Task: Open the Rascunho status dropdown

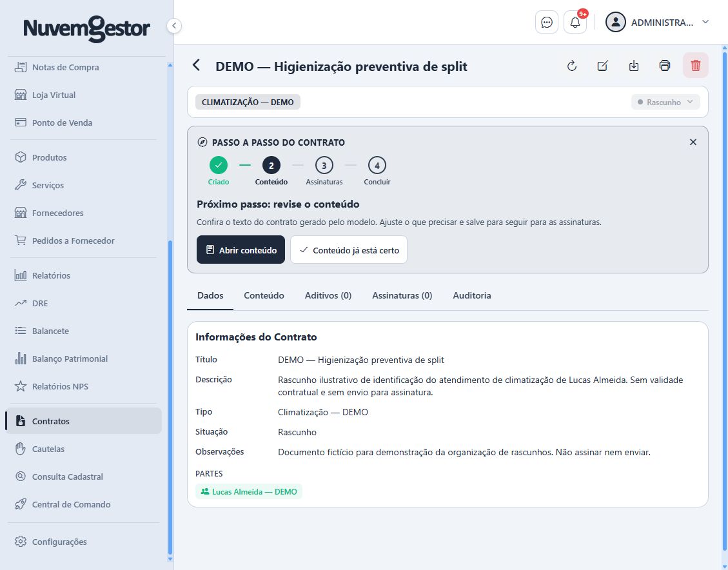Action: 665,102
